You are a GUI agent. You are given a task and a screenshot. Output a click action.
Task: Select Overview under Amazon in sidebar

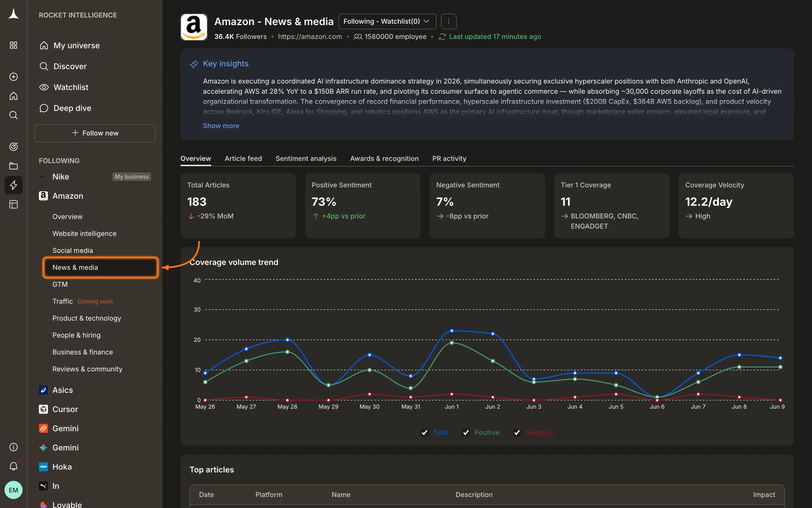click(67, 217)
